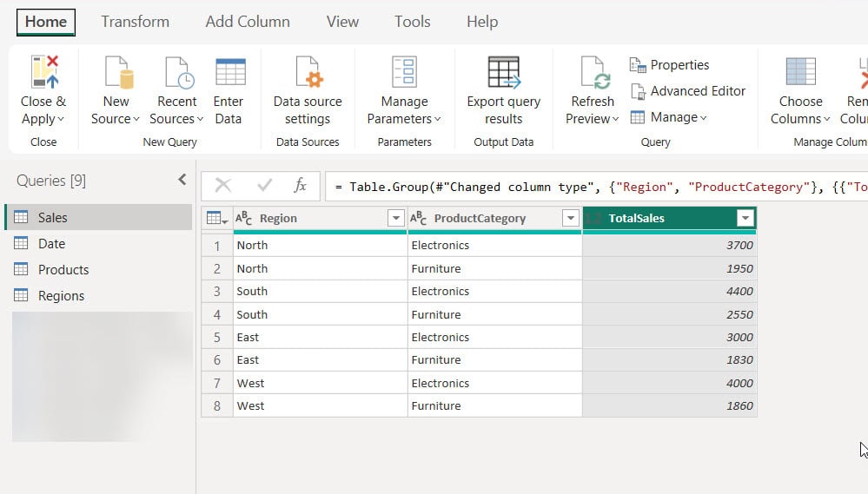868x494 pixels.
Task: Click the TotalSales column header
Action: 669,219
